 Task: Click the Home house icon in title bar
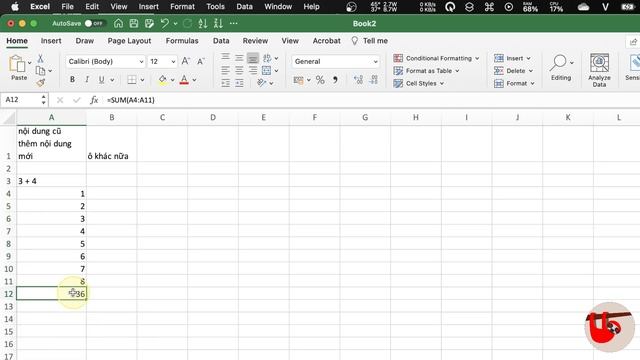[118, 23]
